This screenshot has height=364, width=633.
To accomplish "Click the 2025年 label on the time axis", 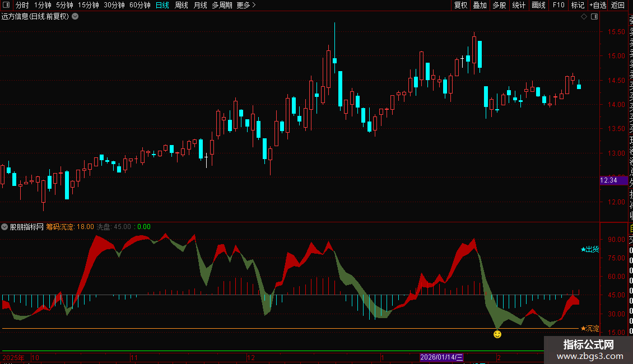I will coord(13,357).
